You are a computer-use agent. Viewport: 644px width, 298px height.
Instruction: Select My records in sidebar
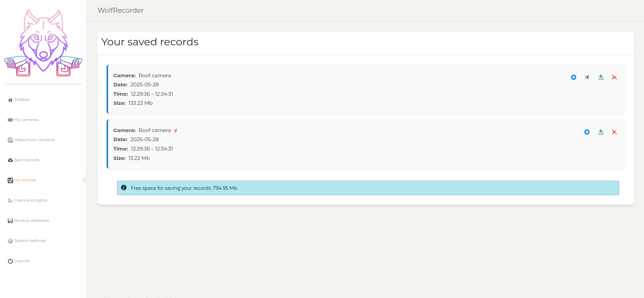pyautogui.click(x=25, y=180)
